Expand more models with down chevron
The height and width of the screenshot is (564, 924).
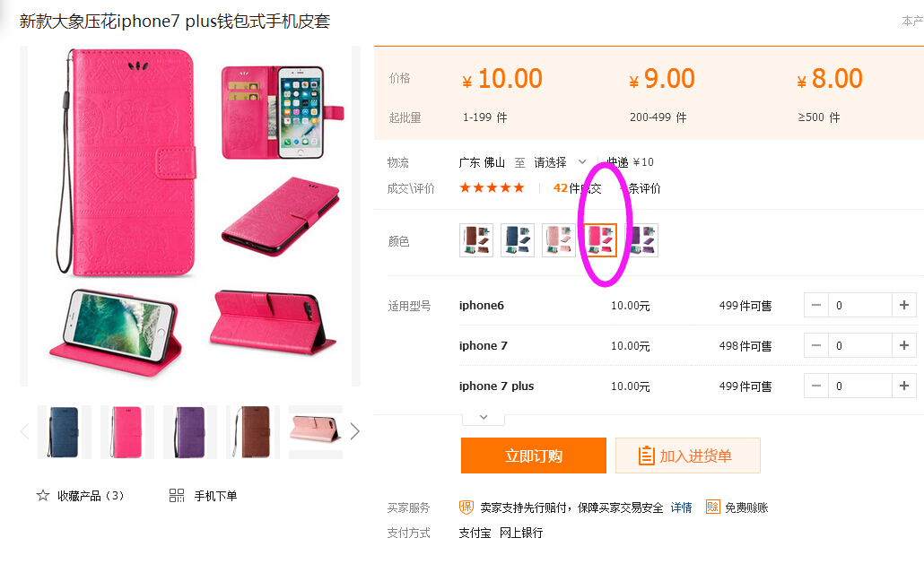[484, 418]
